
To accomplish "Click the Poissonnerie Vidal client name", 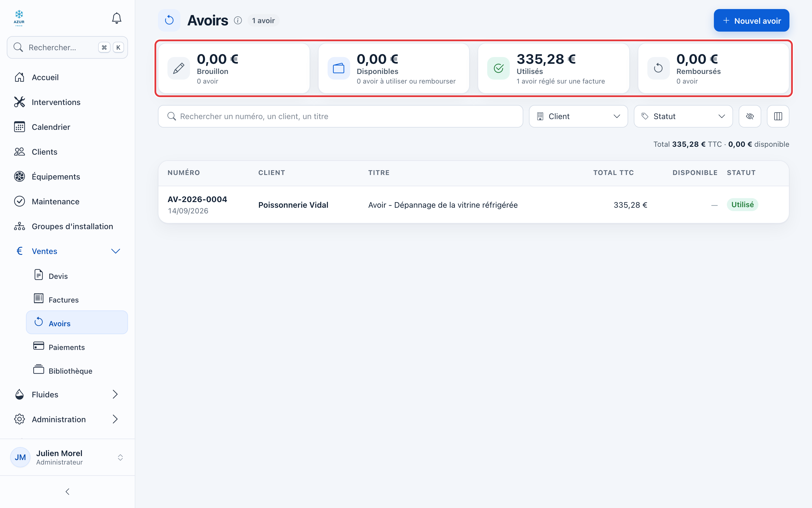I will pyautogui.click(x=293, y=205).
